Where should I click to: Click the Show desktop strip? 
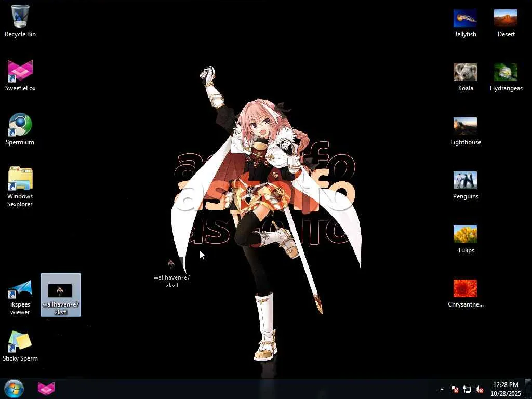[x=528, y=389]
